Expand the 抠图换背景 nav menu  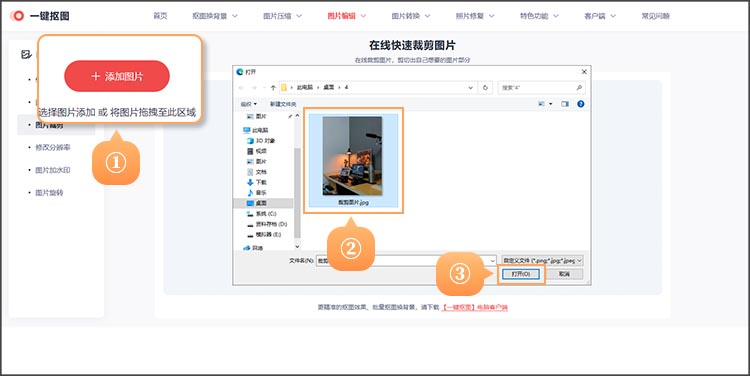(x=215, y=16)
